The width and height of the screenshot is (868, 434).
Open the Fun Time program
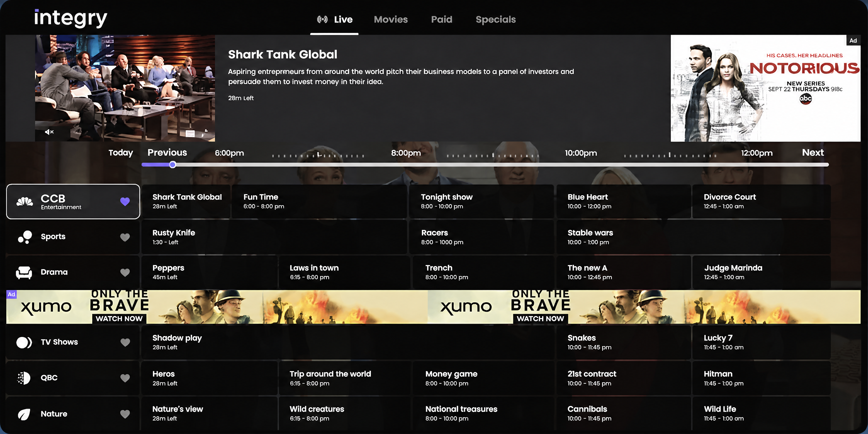[319, 201]
